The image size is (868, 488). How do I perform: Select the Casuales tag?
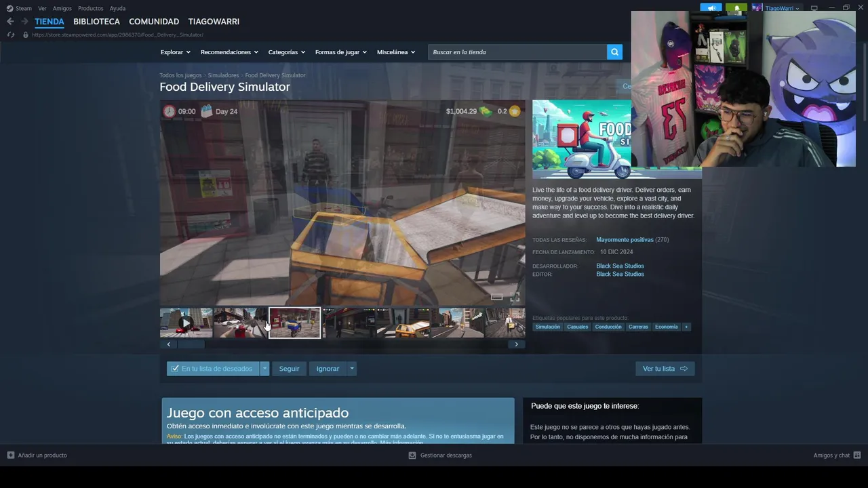click(x=578, y=327)
